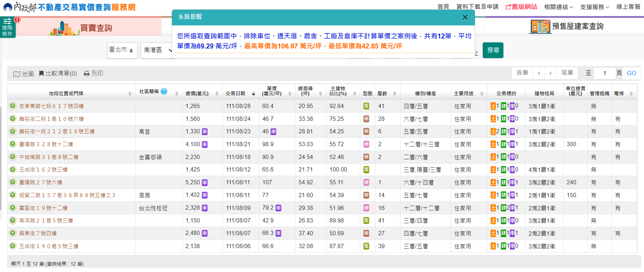This screenshot has width=644, height=272.
Task: Expand row 重陽路27號六樓
Action: (x=13, y=182)
